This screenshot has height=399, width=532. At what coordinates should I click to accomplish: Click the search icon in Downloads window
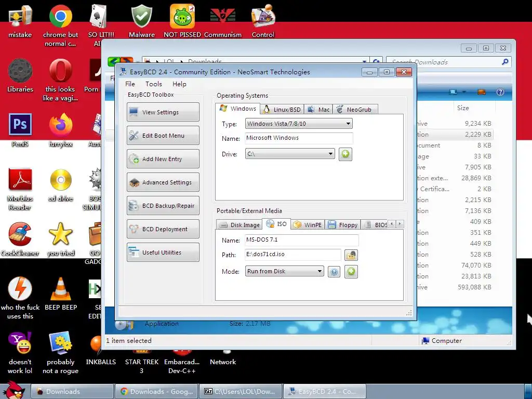pyautogui.click(x=505, y=62)
